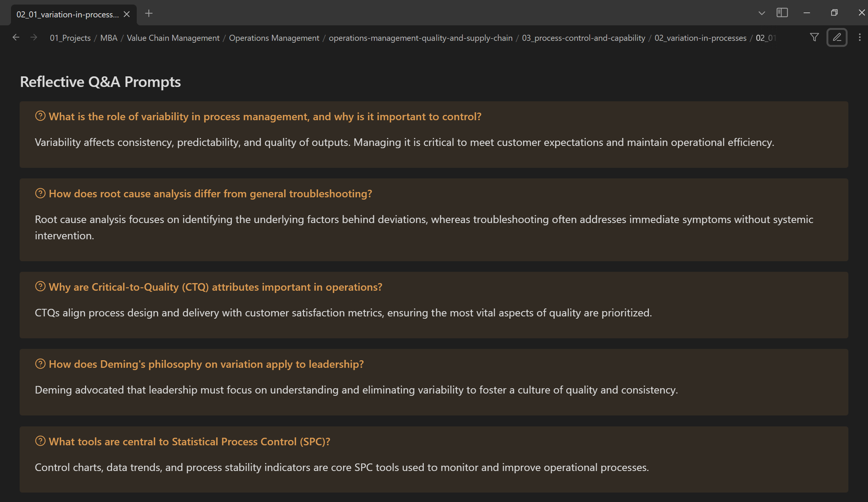The width and height of the screenshot is (868, 502).
Task: Click the filter funnel icon
Action: 814,37
